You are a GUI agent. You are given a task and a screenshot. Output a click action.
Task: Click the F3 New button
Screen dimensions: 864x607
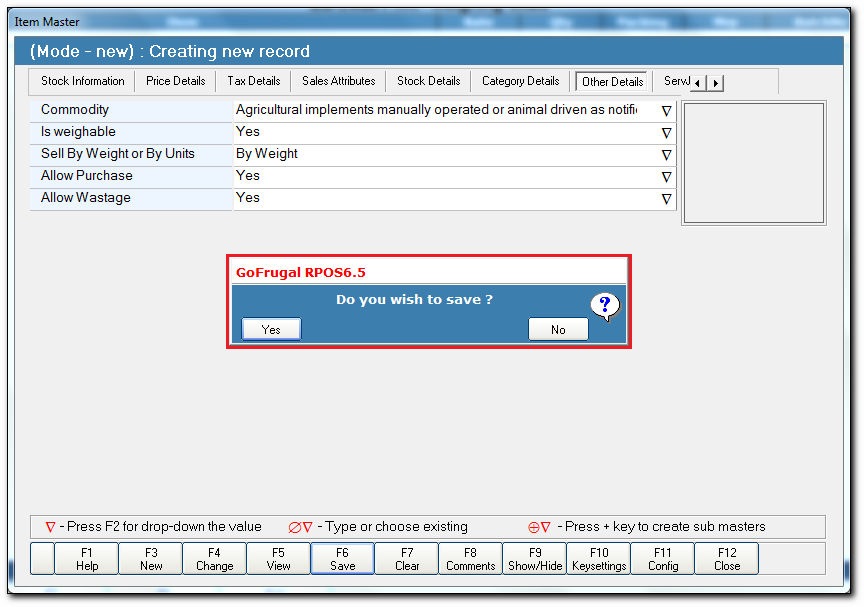(x=150, y=559)
